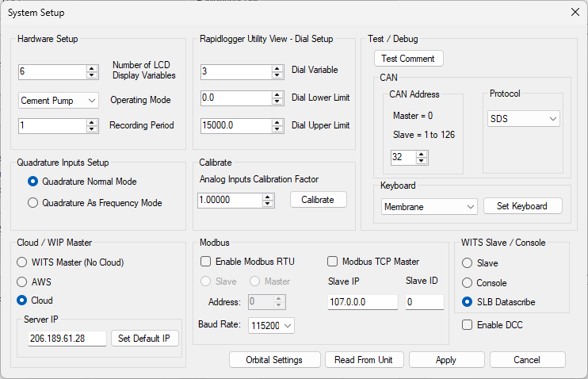Open the Keyboard Membrane dropdown
Image resolution: width=588 pixels, height=379 pixels.
point(429,207)
